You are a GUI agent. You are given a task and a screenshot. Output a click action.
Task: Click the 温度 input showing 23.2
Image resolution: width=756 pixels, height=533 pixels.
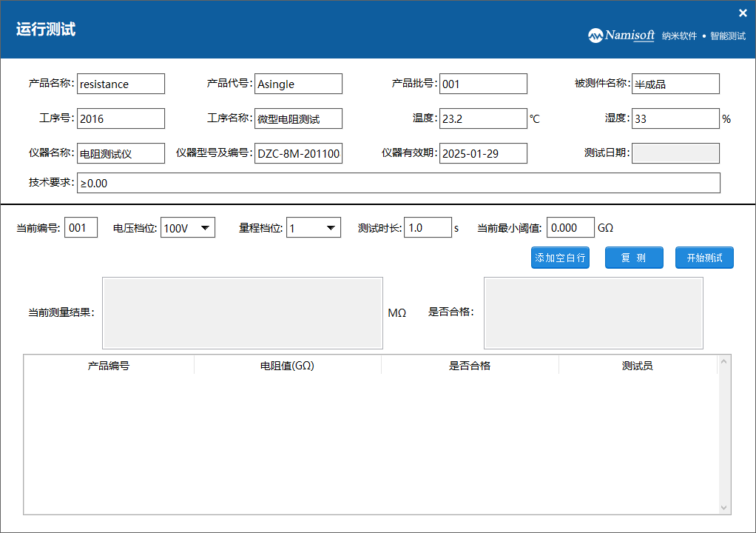click(483, 118)
